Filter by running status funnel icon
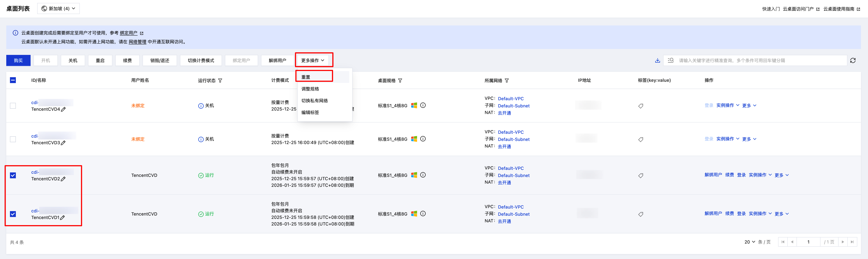This screenshot has width=868, height=259. [220, 80]
